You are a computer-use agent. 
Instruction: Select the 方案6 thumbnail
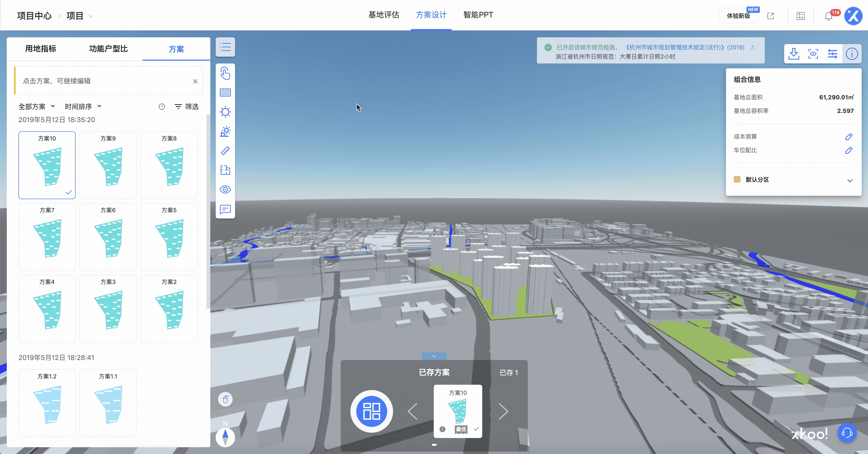tap(108, 237)
